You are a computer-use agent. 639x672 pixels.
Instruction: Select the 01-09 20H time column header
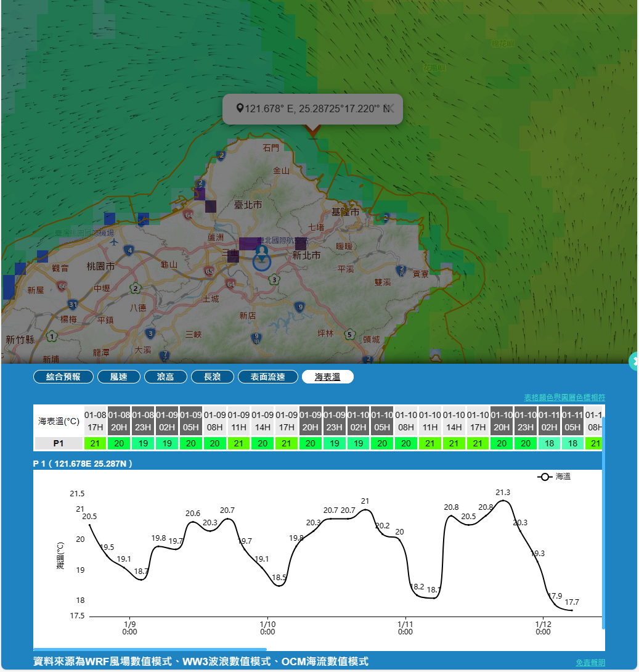point(311,420)
